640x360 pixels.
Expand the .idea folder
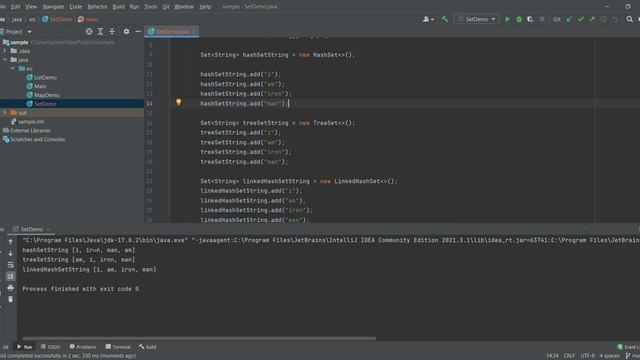coord(5,51)
